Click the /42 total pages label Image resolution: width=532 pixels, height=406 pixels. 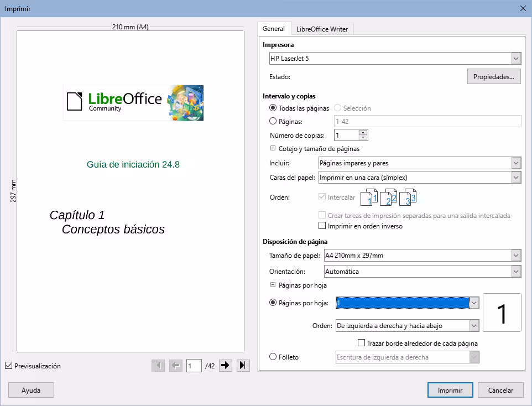click(210, 366)
